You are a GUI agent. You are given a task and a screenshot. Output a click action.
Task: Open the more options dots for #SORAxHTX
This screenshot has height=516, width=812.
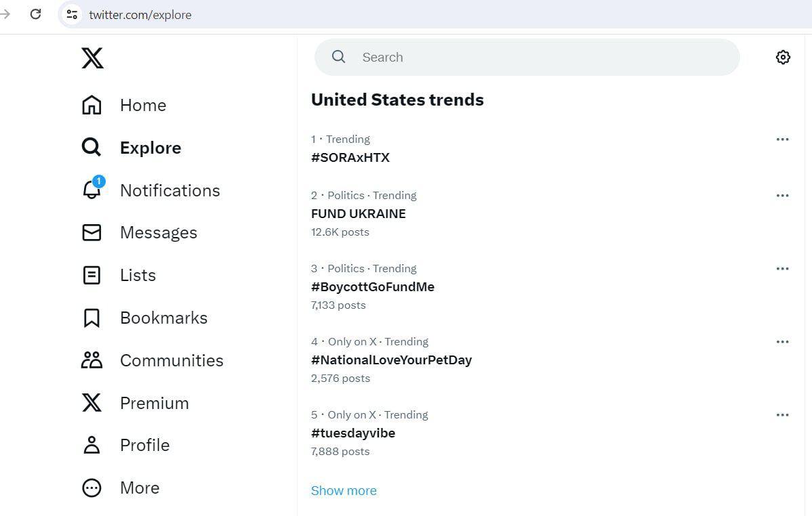point(782,139)
